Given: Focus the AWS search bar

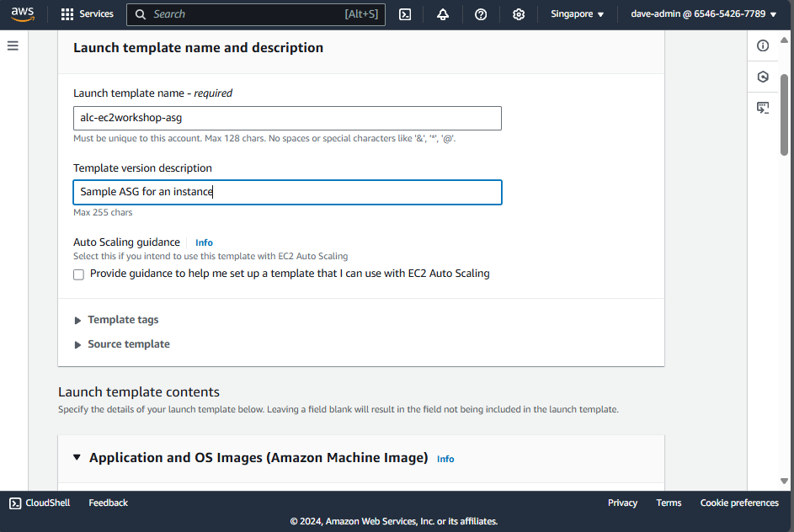Looking at the screenshot, I should (248, 14).
